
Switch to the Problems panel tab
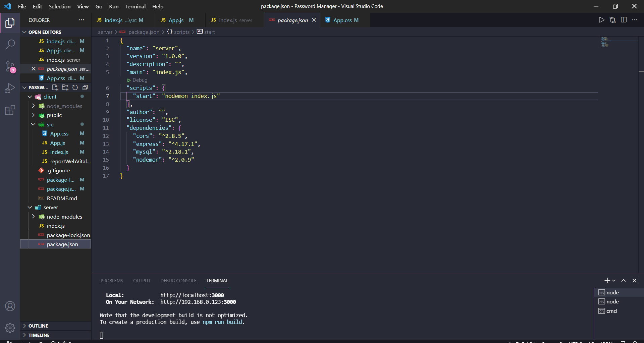click(x=112, y=281)
